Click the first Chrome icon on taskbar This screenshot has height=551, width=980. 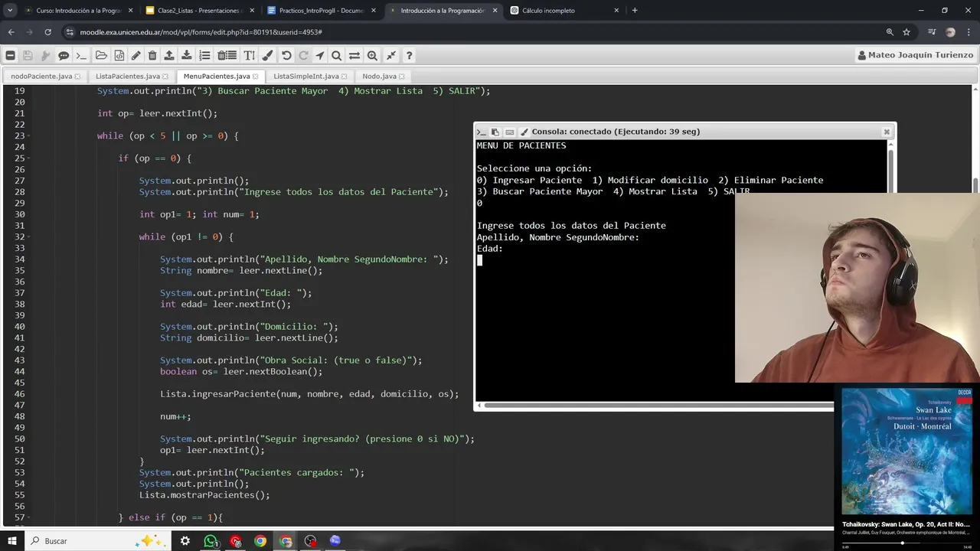pyautogui.click(x=260, y=540)
